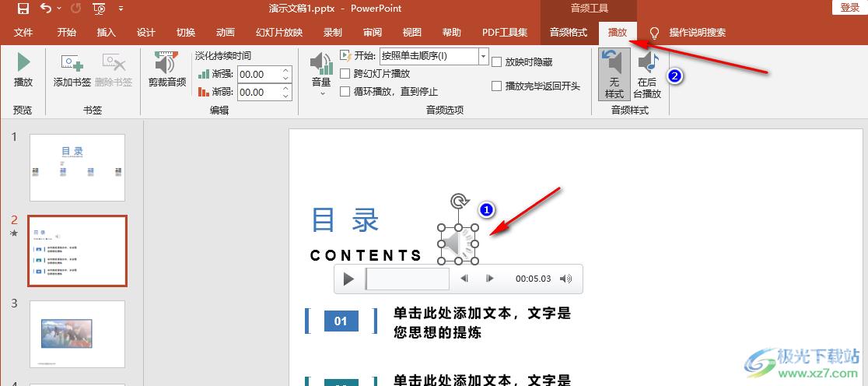Switch to the Slide Show (幻灯片放映) tab

click(279, 33)
